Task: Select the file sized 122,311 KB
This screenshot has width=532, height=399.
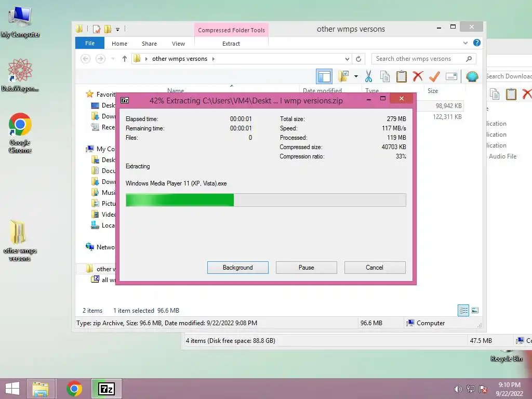Action: pos(447,117)
